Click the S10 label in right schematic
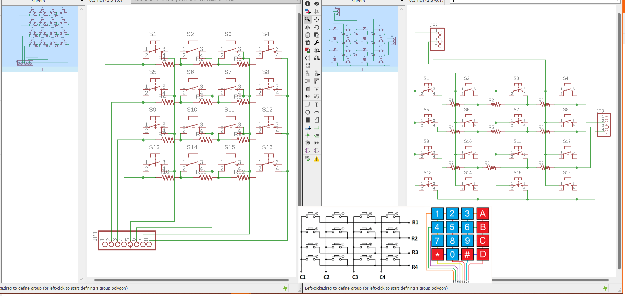Screen dimensions: 644x301 [468, 141]
